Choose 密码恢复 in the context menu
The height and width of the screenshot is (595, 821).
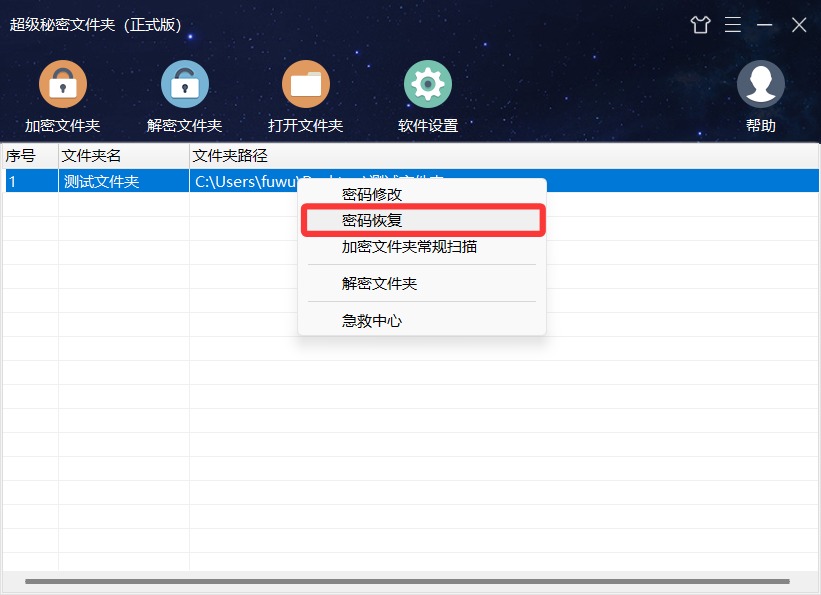(x=423, y=220)
